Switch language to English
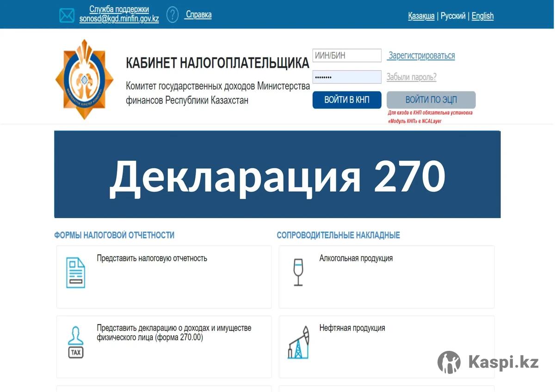555x392 pixels. pos(482,16)
